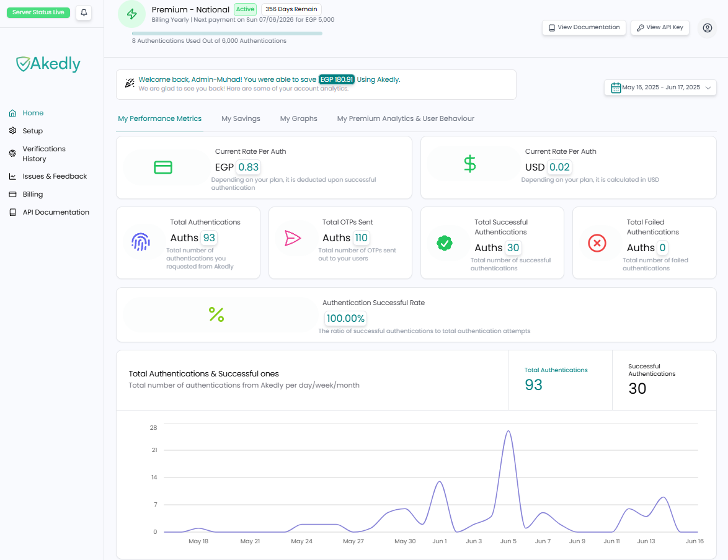
Task: Click the Verifications History fingerprint sidebar icon
Action: [12, 154]
